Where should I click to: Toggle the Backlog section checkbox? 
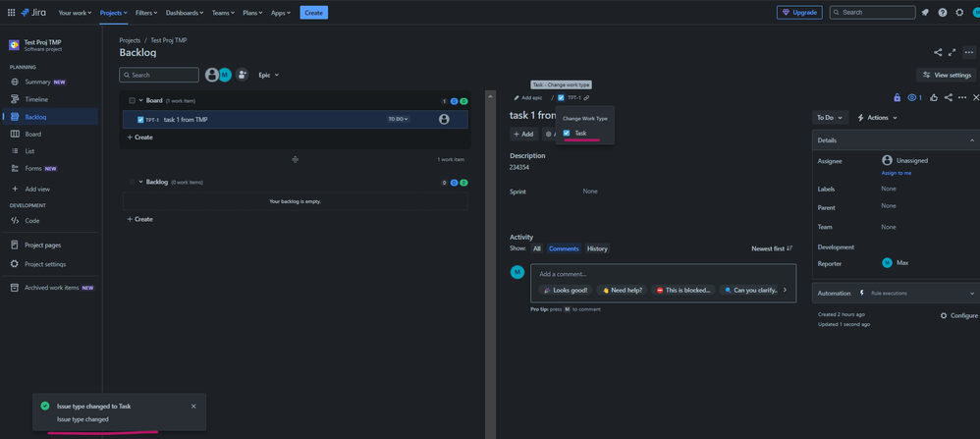[x=132, y=182]
